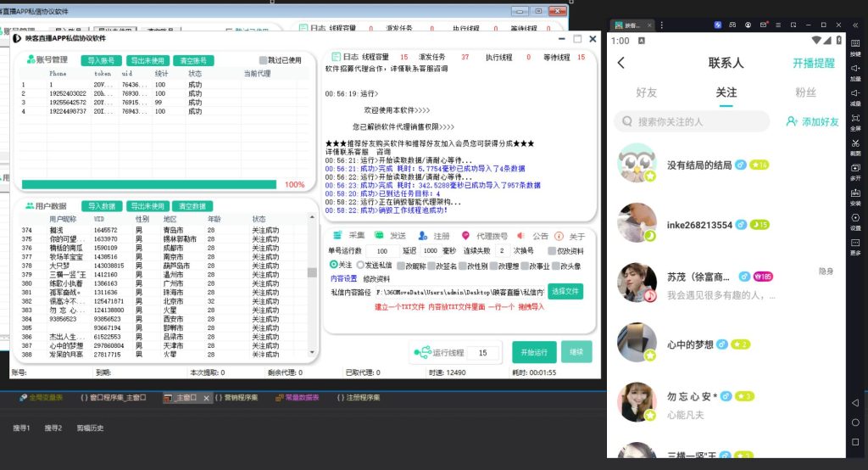Tap the back arrow in 联系人 header
Screen dimensions: 868x470
[621, 63]
